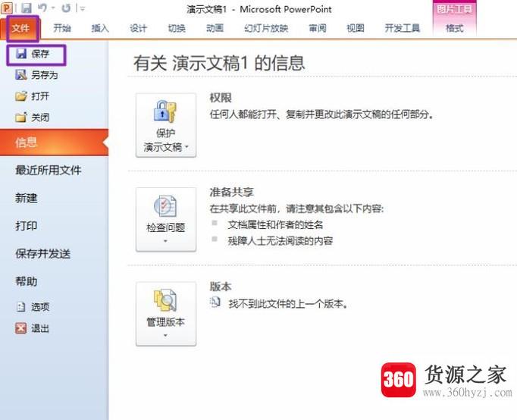The image size is (517, 420).
Task: Click the text 文档属性和作者的姓名
Action: [x=275, y=225]
